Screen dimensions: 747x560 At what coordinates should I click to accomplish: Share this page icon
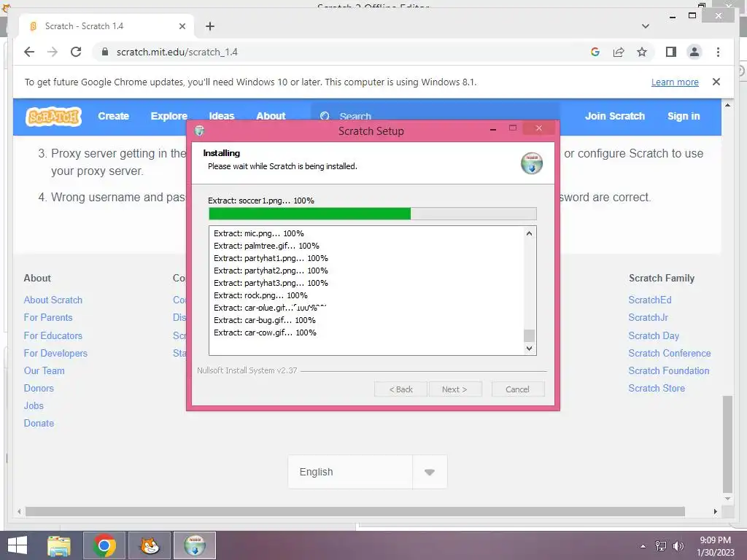pyautogui.click(x=619, y=52)
